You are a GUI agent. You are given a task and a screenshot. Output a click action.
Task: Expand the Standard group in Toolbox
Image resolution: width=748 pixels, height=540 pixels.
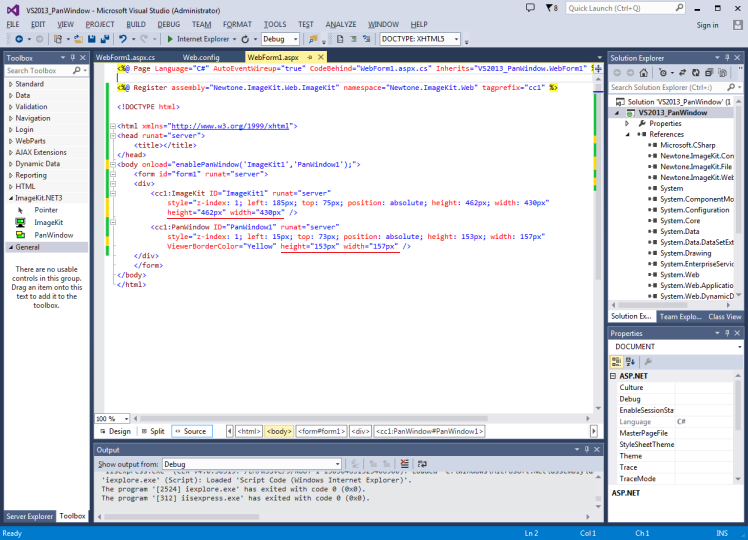(10, 84)
